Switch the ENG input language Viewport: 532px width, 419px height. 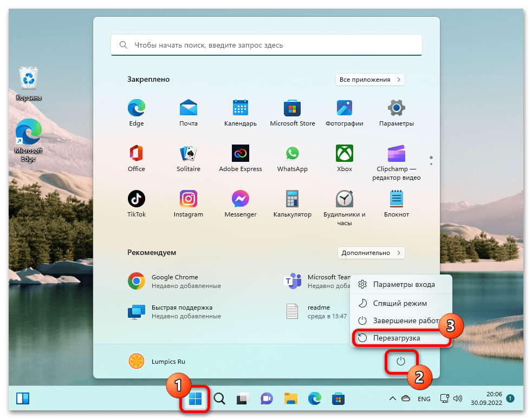tap(424, 398)
